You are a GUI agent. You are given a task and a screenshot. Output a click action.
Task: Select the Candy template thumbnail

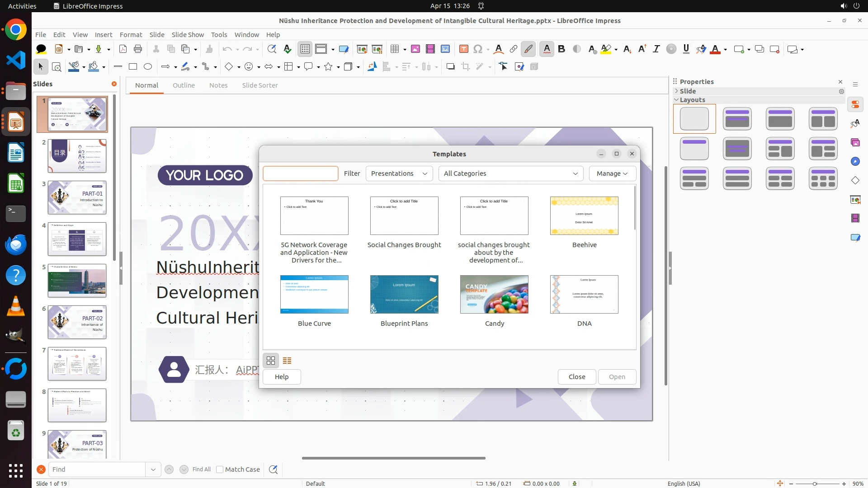(x=494, y=295)
